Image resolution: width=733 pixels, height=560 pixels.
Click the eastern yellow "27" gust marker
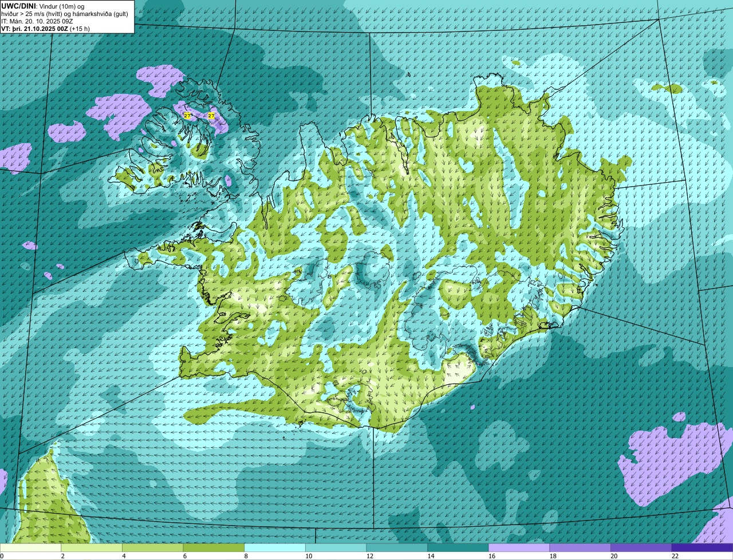(211, 116)
